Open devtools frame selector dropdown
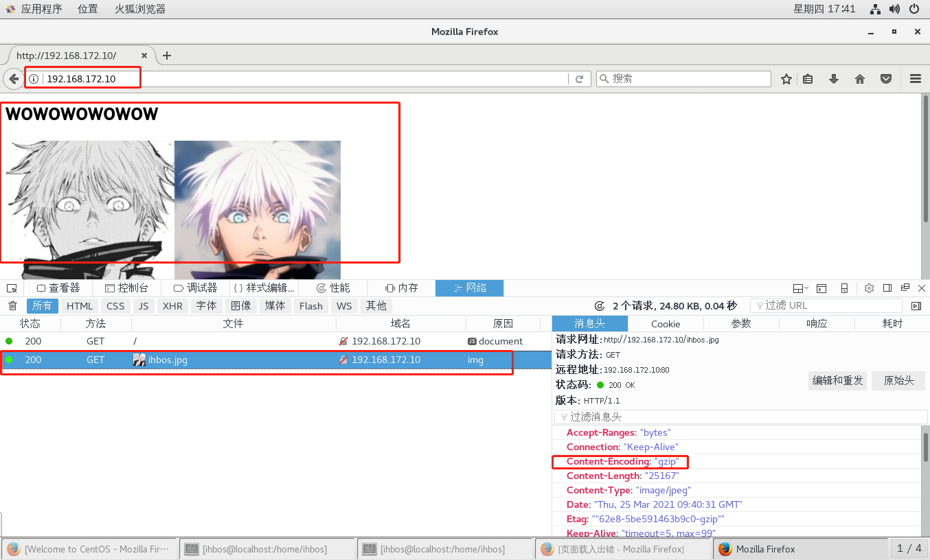 click(800, 288)
